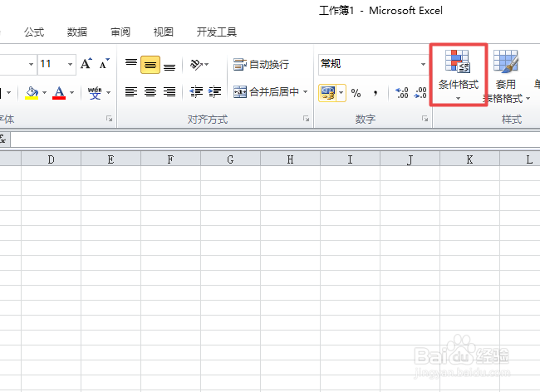Select column E header

coord(110,159)
